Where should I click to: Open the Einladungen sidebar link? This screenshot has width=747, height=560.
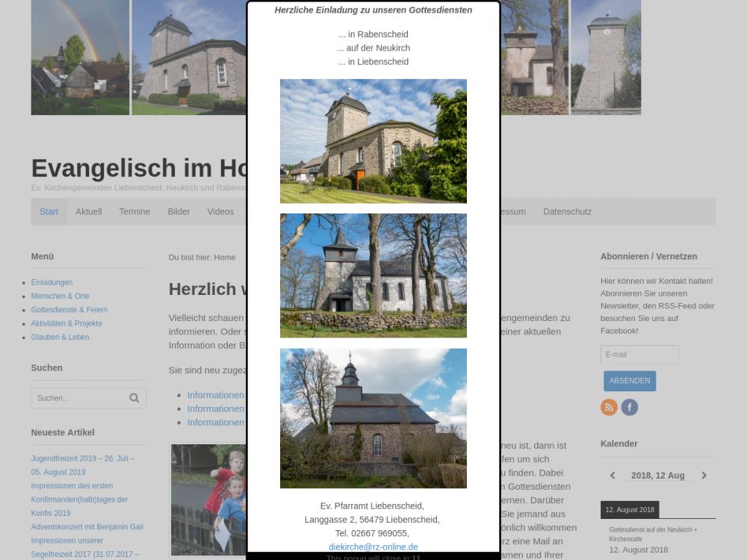click(52, 282)
